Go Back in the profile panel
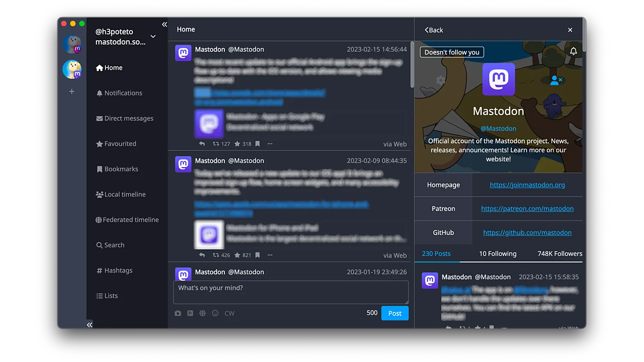Screen dimensions: 644x362 point(434,30)
